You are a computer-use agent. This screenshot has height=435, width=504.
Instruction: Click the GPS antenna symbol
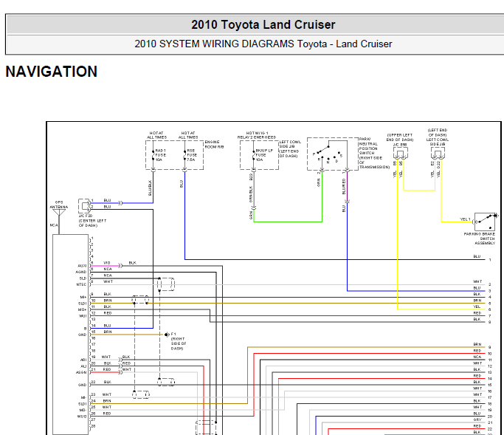click(59, 213)
